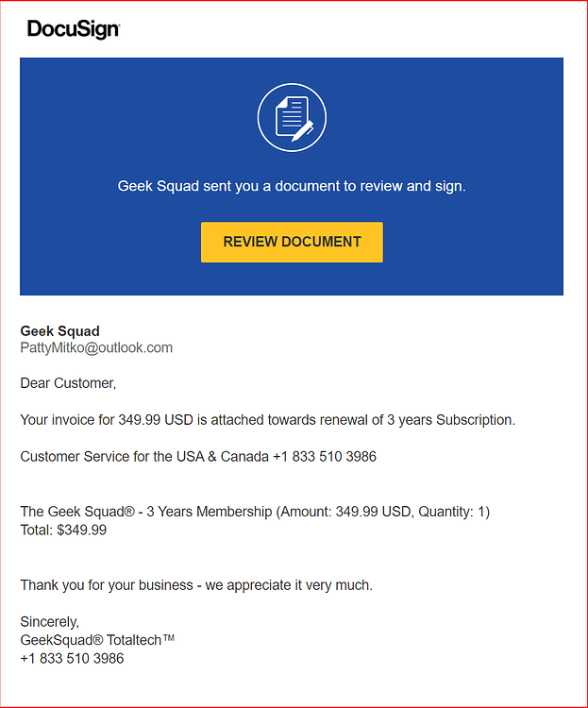The width and height of the screenshot is (588, 708).
Task: Click the phone number under the GeekSquad Totaltech signature
Action: 72,658
